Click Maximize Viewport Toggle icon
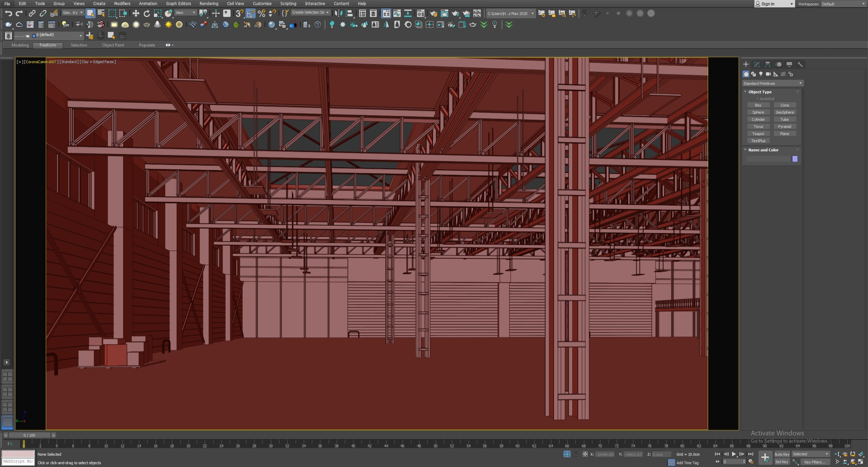This screenshot has width=868, height=467. click(x=861, y=462)
